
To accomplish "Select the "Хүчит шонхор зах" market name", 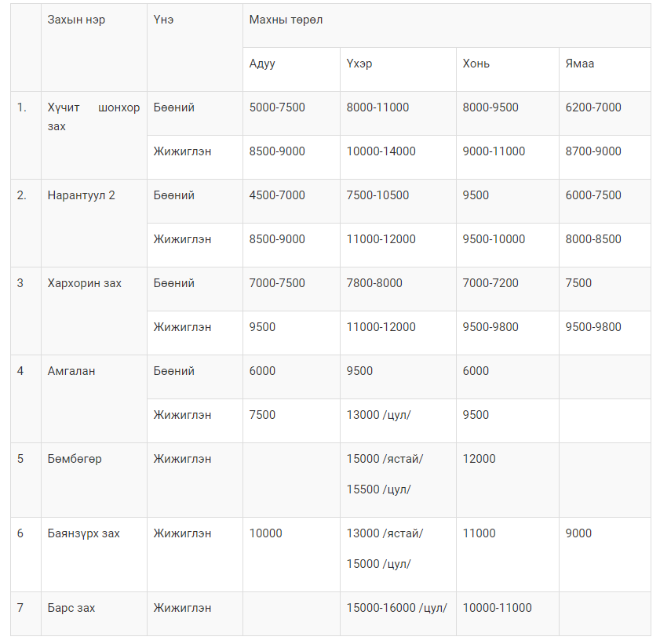I will click(x=93, y=117).
